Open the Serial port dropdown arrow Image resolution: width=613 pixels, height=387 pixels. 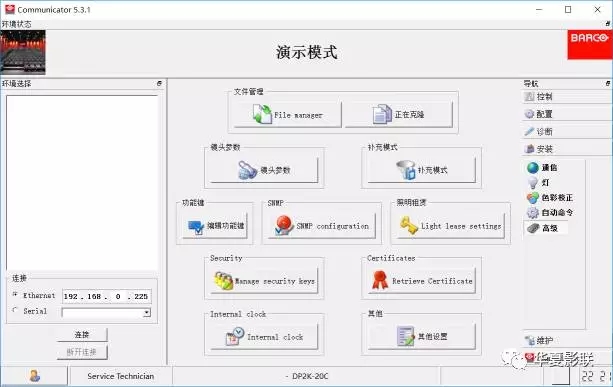(147, 313)
